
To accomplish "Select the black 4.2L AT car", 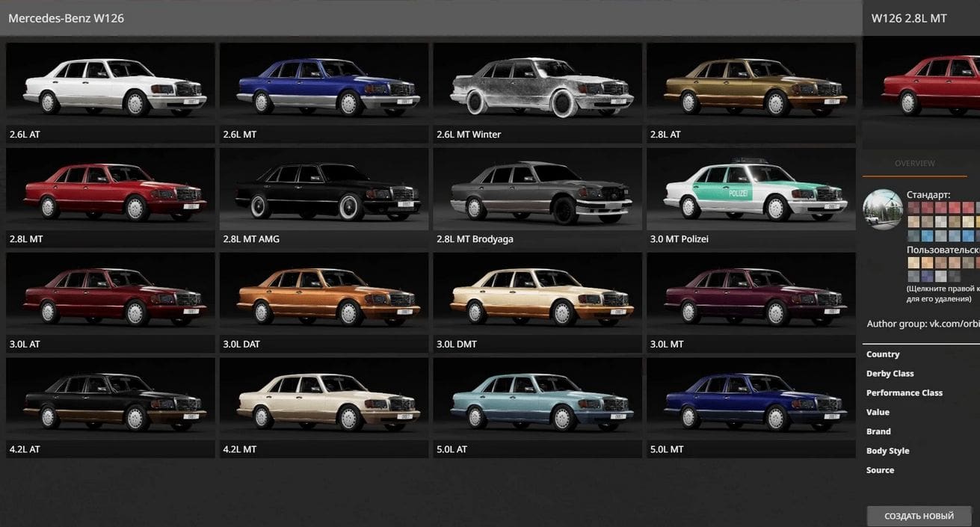I will [111, 401].
